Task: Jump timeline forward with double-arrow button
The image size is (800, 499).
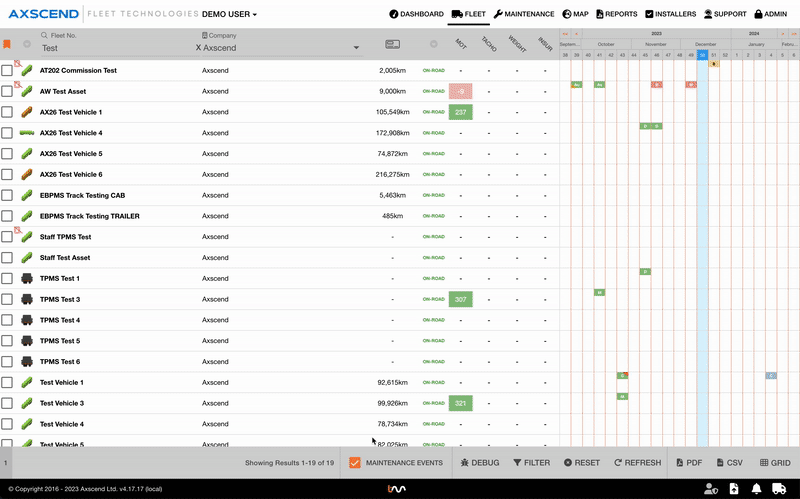Action: [x=793, y=33]
